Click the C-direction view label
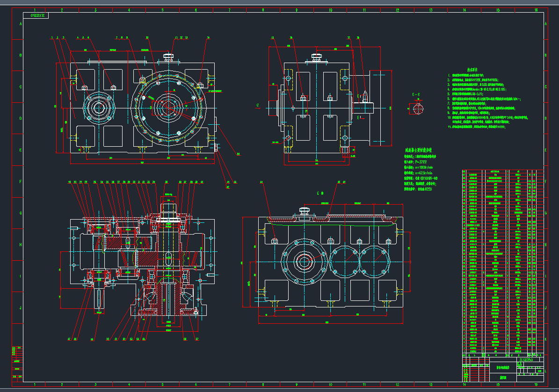This screenshot has height=392, width=559. coord(320,192)
